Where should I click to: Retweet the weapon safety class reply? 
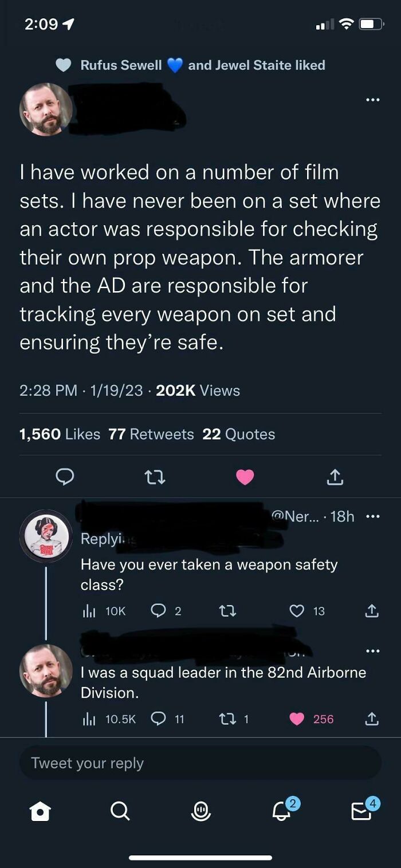(x=228, y=611)
